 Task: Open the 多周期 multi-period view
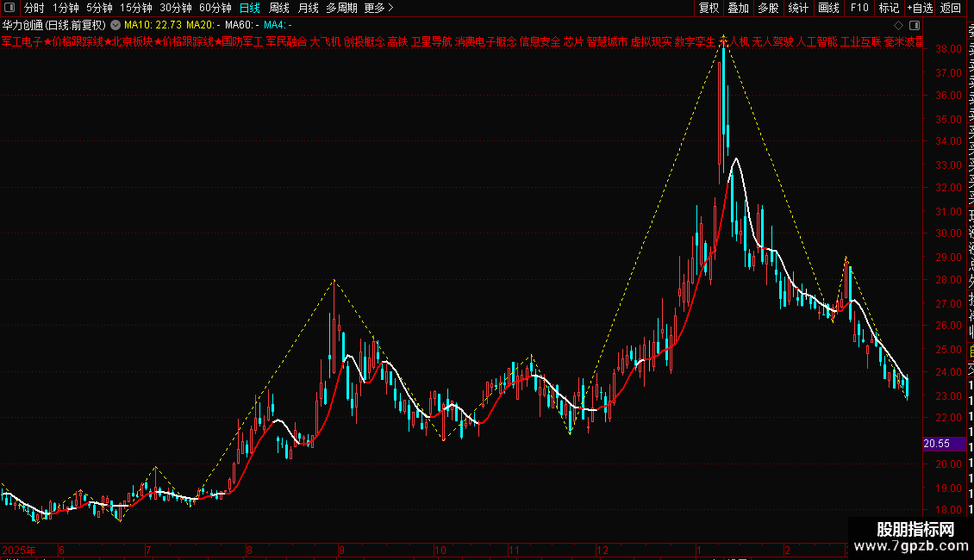click(341, 8)
